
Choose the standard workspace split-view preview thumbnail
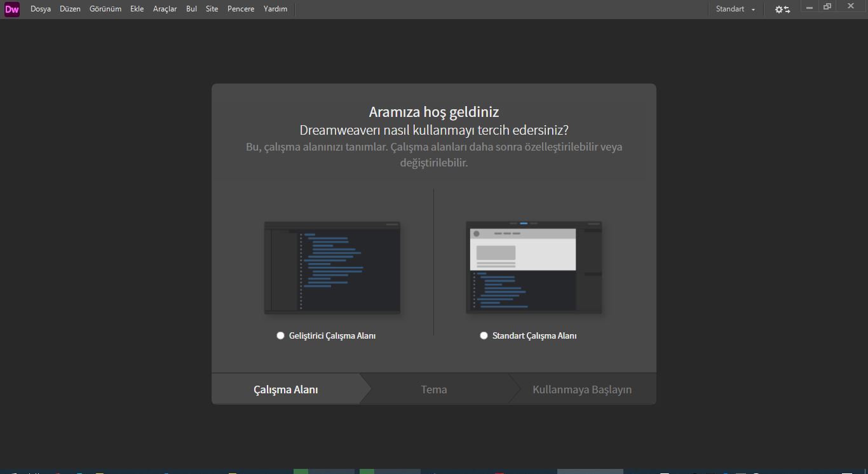[x=534, y=267]
